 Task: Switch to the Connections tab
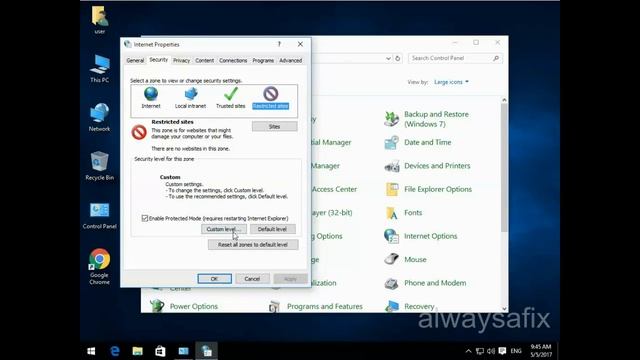[233, 60]
